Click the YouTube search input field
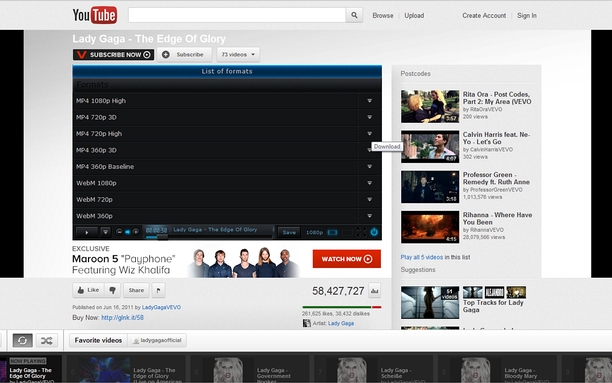 [x=237, y=15]
